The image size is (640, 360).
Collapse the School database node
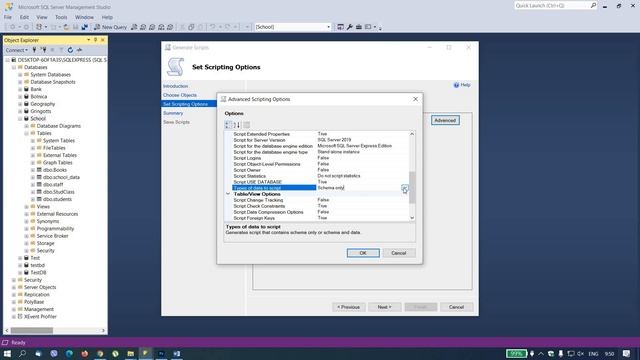coord(20,119)
